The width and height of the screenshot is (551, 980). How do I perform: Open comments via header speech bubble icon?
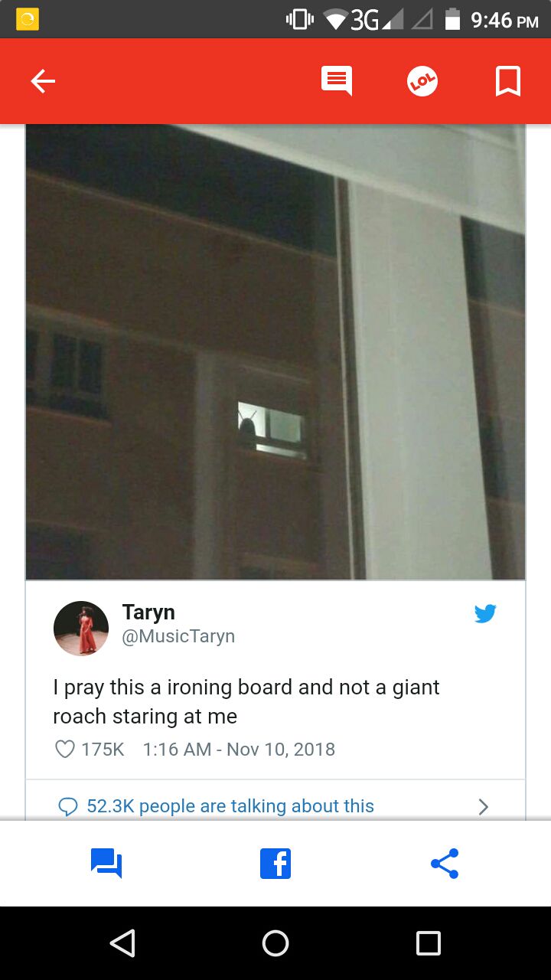tap(337, 81)
